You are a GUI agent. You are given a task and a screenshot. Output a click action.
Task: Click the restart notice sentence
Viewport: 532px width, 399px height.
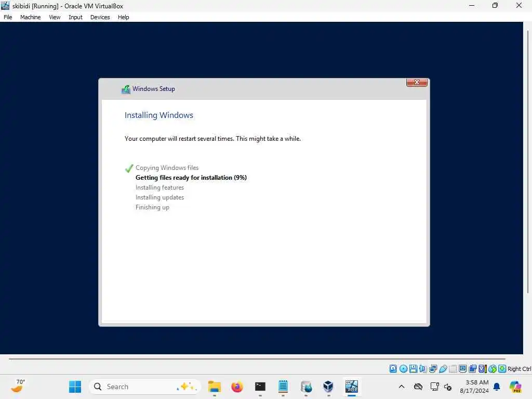[212, 138]
